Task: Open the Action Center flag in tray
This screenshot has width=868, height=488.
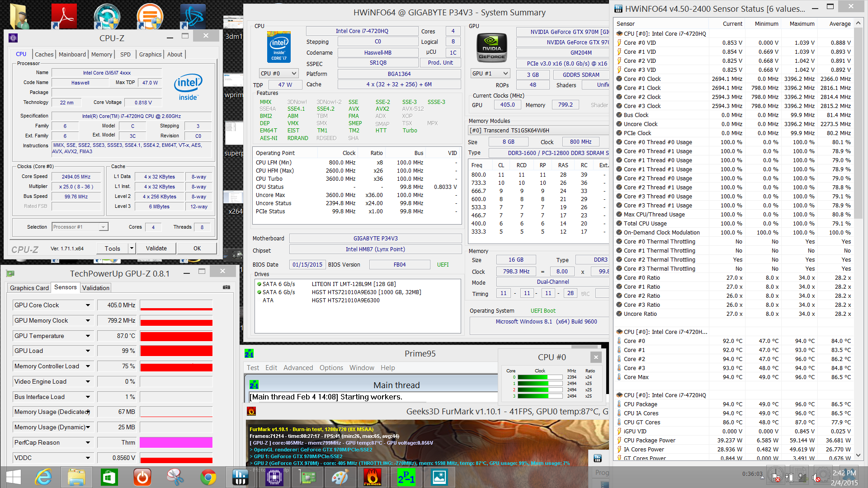Action: click(776, 478)
